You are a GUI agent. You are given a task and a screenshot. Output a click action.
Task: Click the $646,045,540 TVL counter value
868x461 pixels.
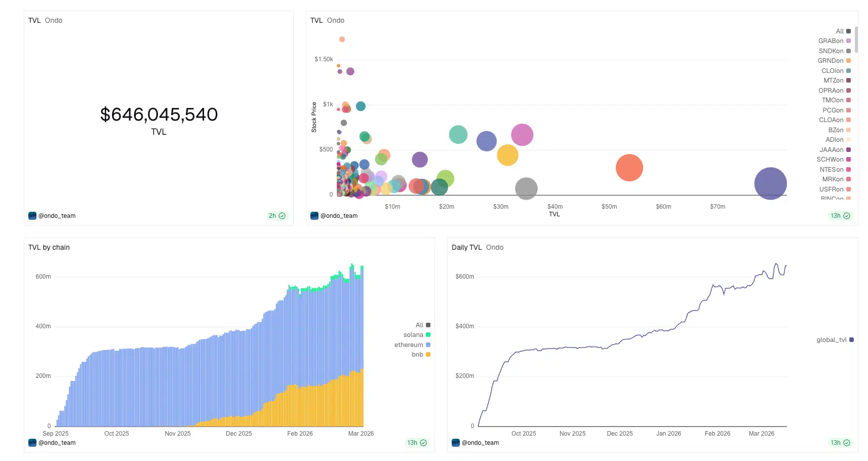click(x=159, y=114)
